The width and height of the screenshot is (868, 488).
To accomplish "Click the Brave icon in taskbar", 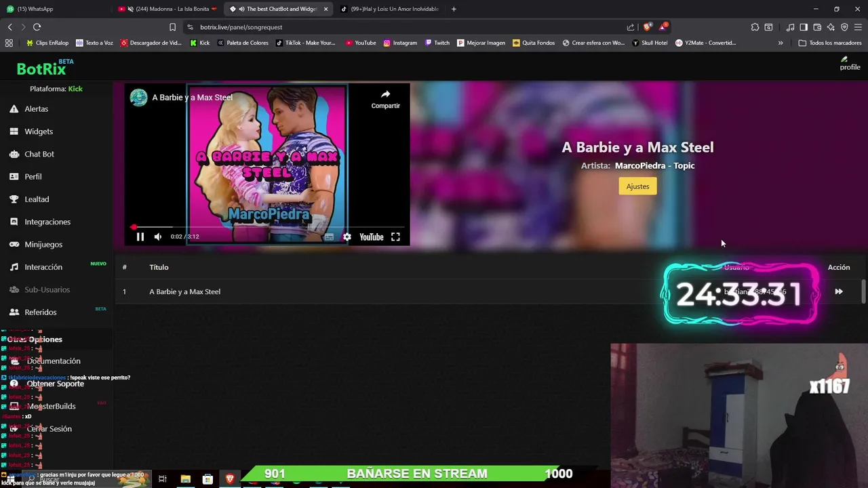I will point(230,479).
